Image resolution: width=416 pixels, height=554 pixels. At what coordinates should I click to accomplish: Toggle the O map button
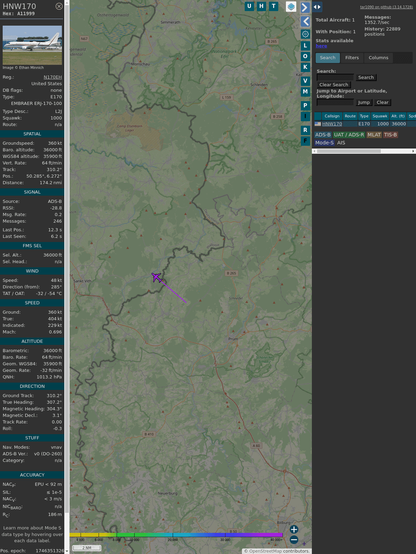coord(305,56)
